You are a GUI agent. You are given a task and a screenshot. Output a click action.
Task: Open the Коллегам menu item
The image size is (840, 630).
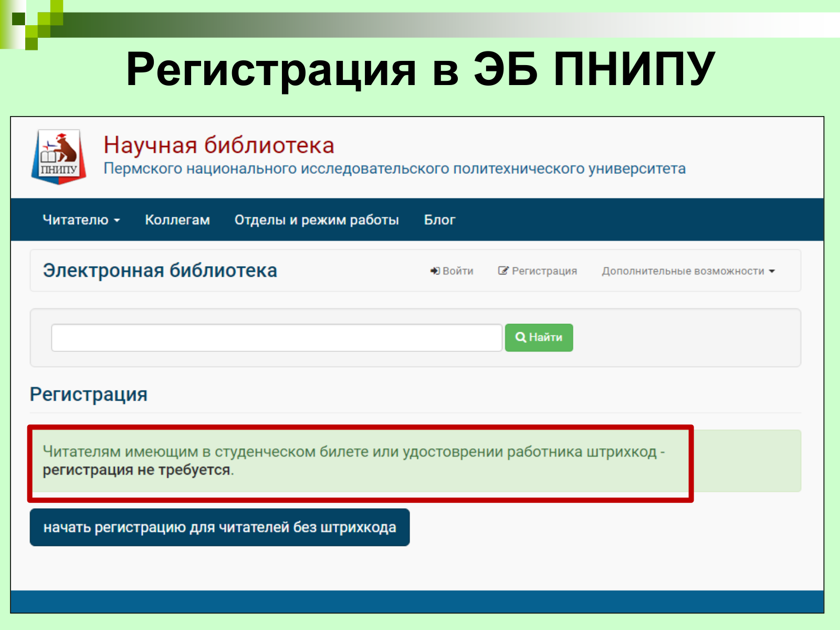coord(177,220)
